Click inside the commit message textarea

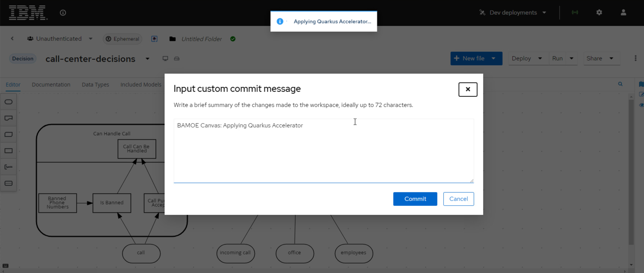pos(324,151)
